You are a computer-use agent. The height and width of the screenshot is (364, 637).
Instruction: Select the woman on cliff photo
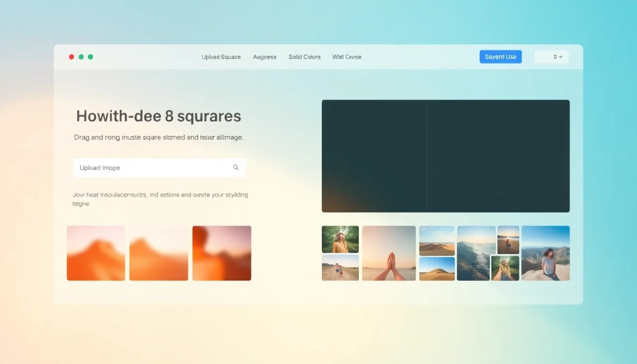(546, 252)
